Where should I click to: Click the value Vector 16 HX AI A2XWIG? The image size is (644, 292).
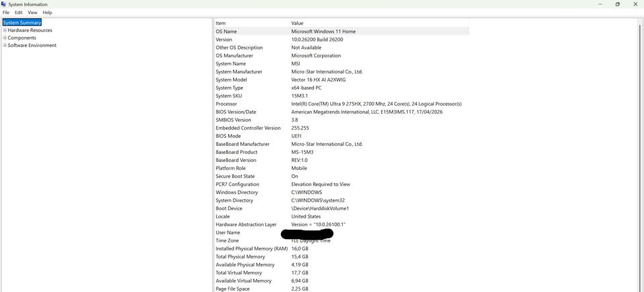point(318,80)
